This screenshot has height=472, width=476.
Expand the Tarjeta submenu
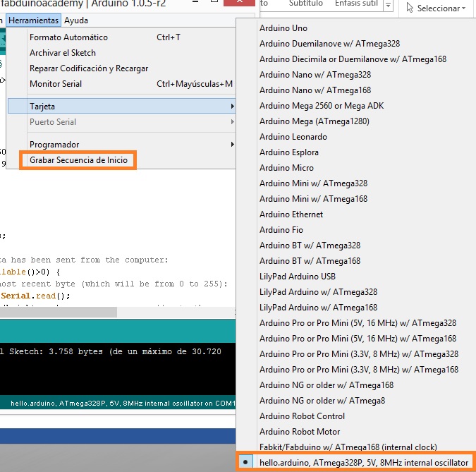tap(121, 106)
